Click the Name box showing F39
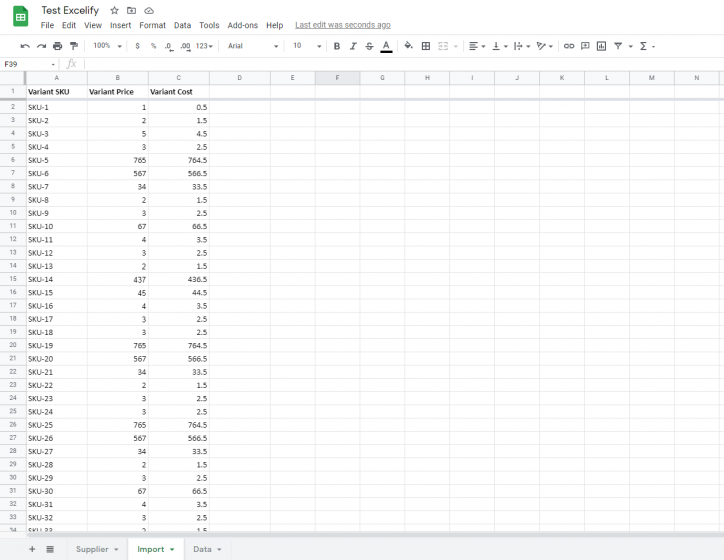 [x=29, y=64]
